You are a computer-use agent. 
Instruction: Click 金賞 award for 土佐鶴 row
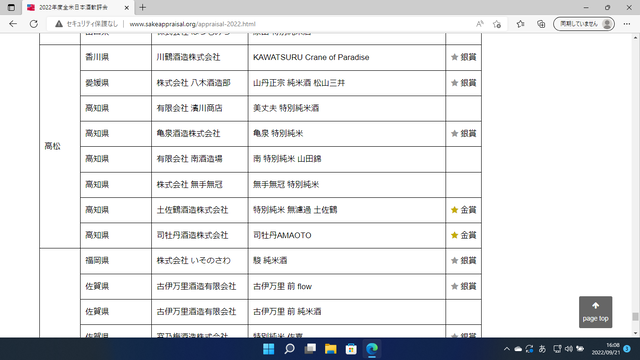tap(463, 210)
